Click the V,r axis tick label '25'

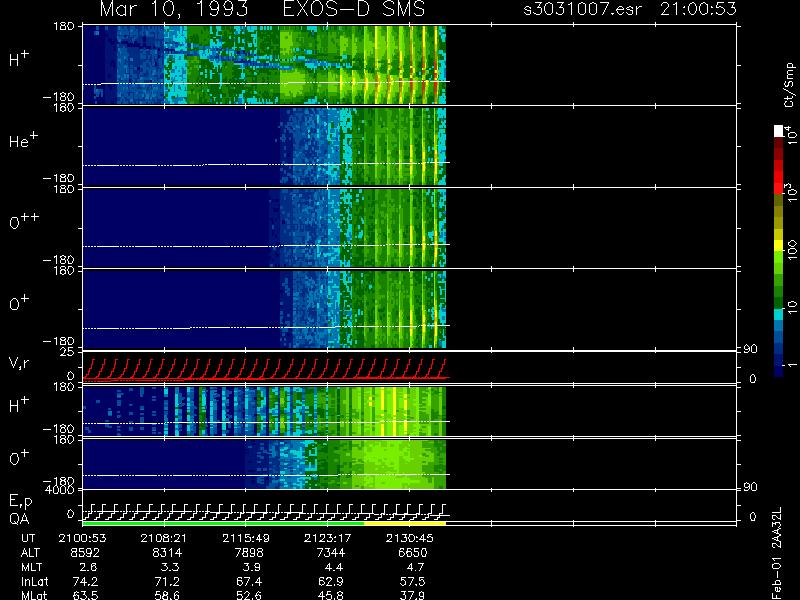pyautogui.click(x=69, y=352)
